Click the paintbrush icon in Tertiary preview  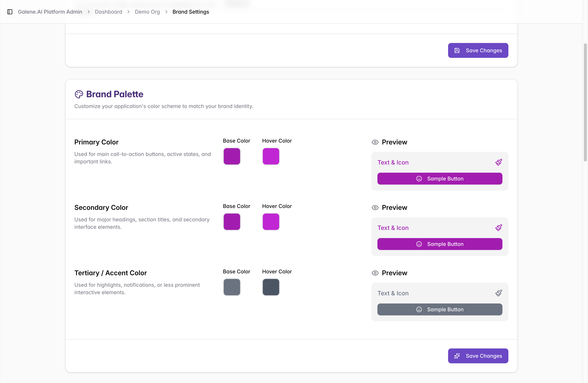click(499, 293)
